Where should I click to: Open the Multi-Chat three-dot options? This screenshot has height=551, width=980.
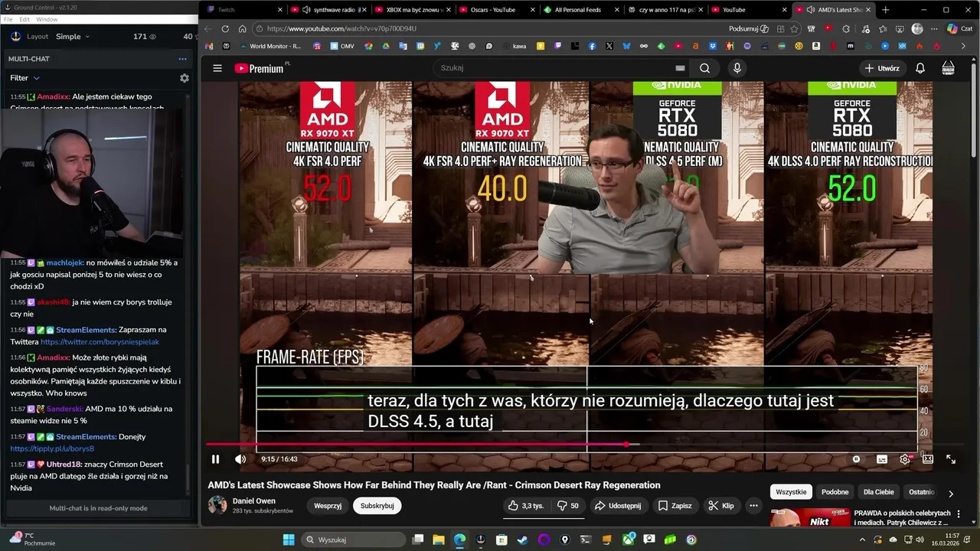(x=182, y=59)
